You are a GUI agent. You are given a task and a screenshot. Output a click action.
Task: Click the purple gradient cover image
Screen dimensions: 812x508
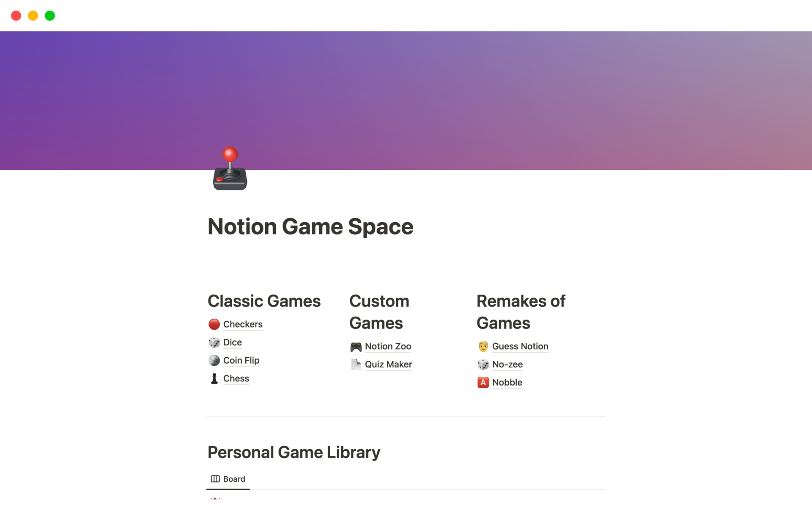406,100
